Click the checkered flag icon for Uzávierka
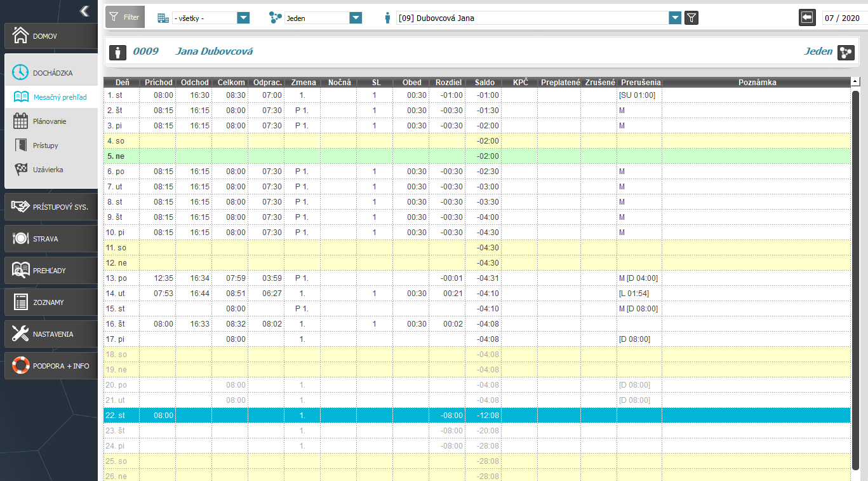 tap(21, 169)
